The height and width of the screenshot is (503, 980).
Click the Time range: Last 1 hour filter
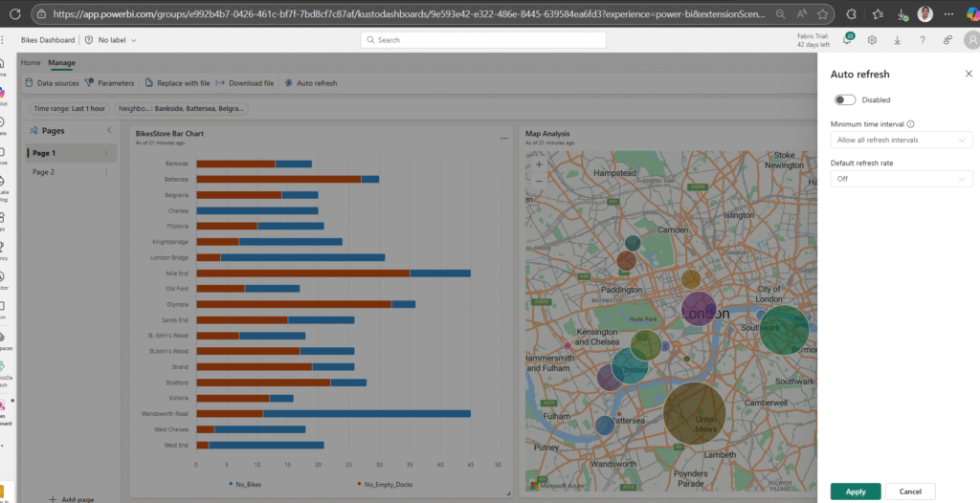[70, 109]
